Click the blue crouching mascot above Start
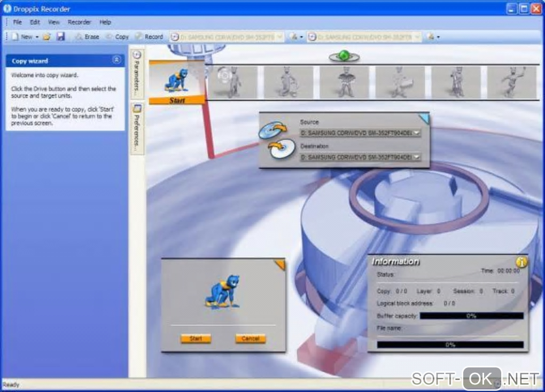The width and height of the screenshot is (545, 392). click(x=223, y=292)
